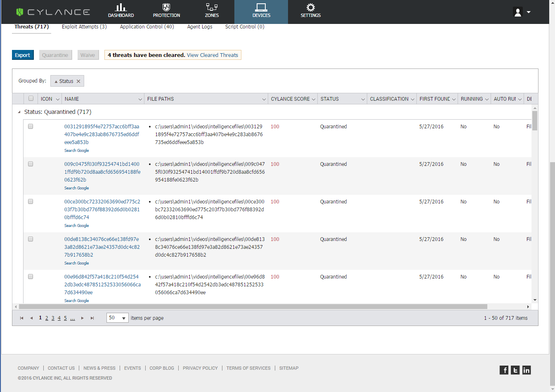555x392 pixels.
Task: Go to next page arrow
Action: pos(83,318)
